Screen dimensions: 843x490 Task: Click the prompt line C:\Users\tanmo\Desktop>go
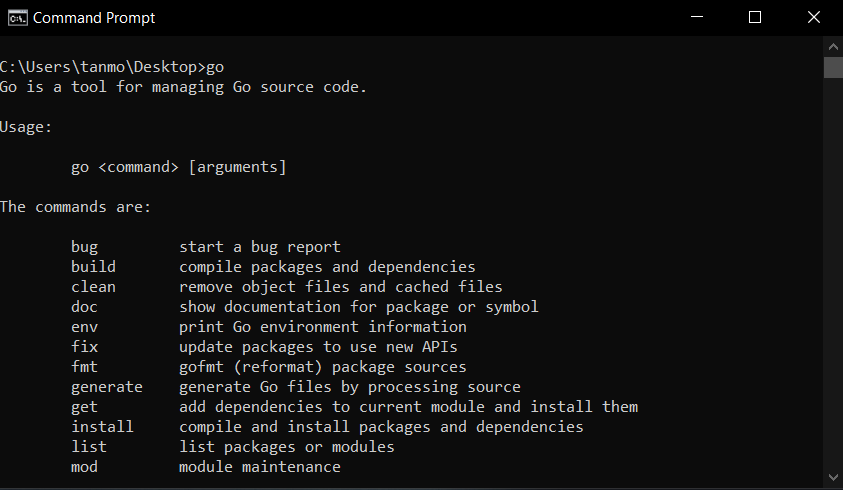(112, 67)
